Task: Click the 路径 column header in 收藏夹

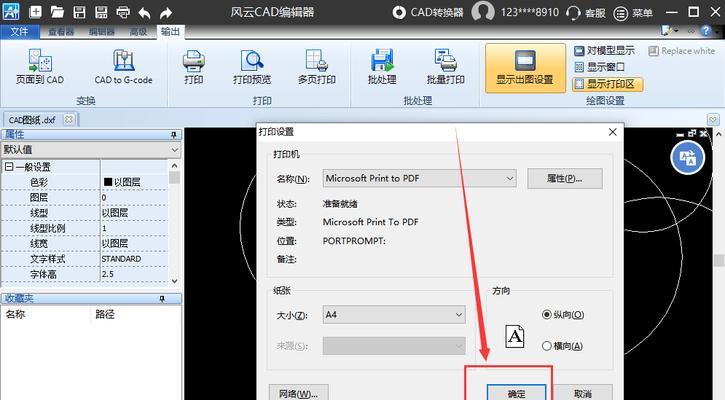Action: pos(136,314)
